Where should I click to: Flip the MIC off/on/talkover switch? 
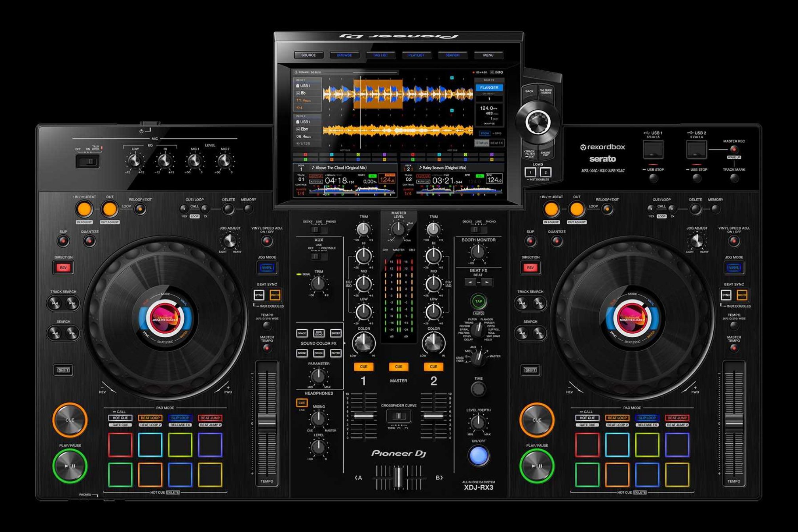coord(87,161)
